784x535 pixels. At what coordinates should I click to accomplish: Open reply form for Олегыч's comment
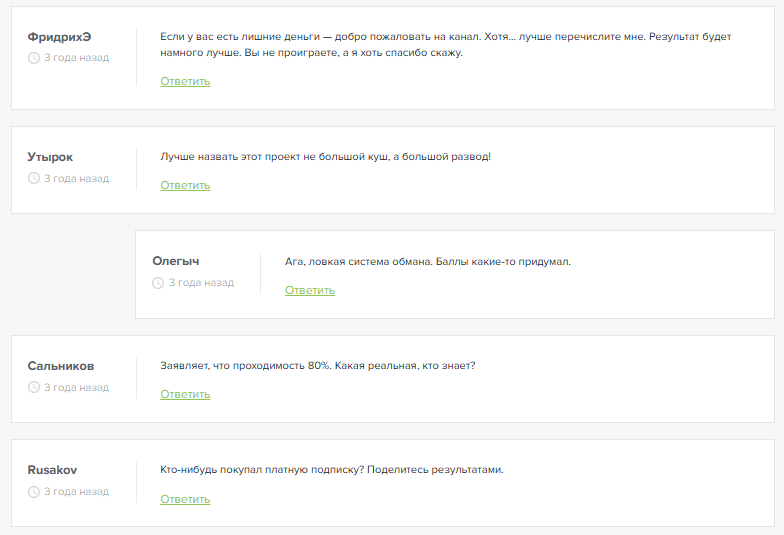(x=310, y=290)
